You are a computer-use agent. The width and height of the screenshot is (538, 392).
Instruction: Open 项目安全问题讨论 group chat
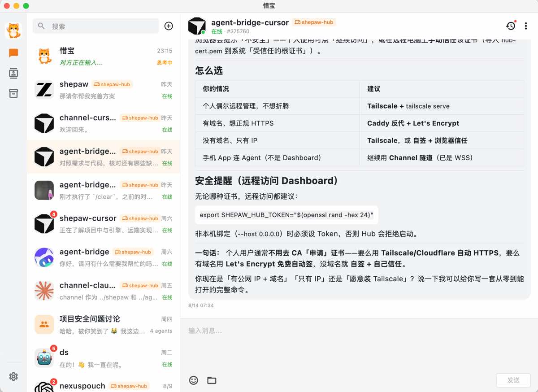tap(104, 324)
